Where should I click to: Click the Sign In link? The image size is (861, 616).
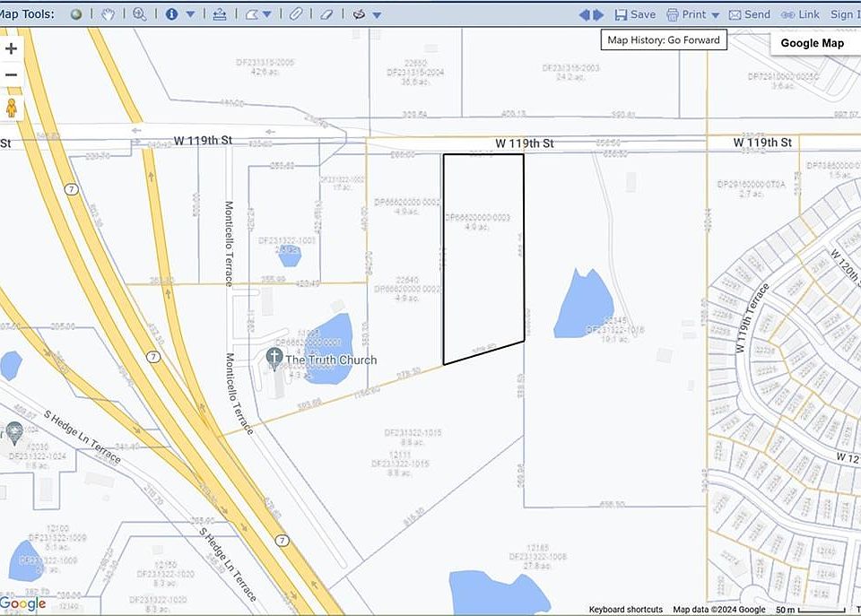tap(846, 15)
